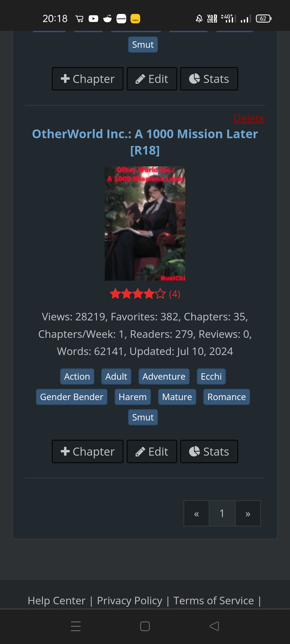Edit the OtherWorld Inc. story
This screenshot has height=644, width=290.
click(152, 451)
